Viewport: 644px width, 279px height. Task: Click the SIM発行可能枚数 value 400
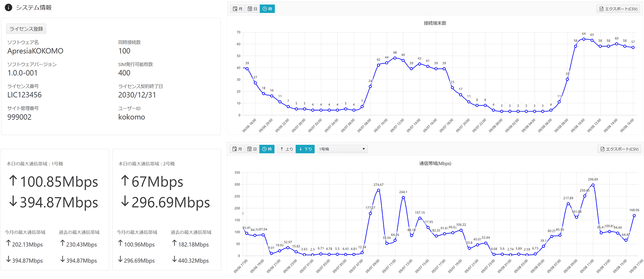point(124,73)
